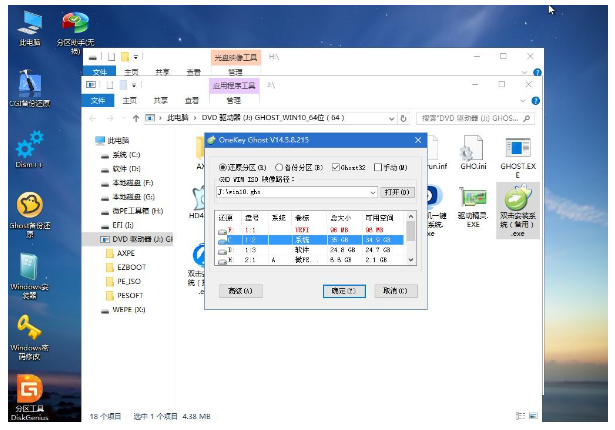The width and height of the screenshot is (615, 430).
Task: Click the 打开 button
Action: (x=397, y=192)
